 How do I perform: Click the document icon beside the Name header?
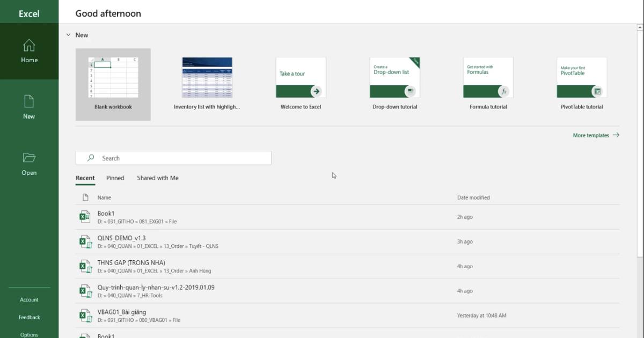(x=85, y=197)
